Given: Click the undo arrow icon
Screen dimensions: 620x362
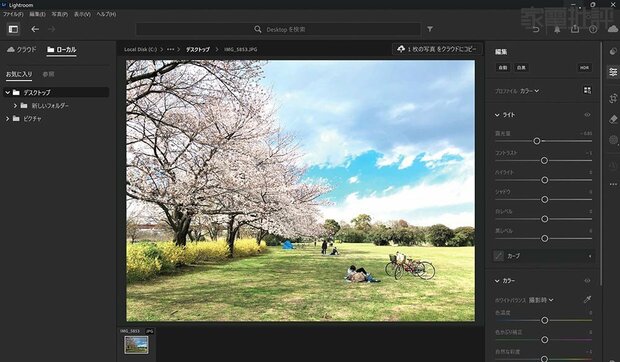Looking at the screenshot, I should click(x=536, y=30).
